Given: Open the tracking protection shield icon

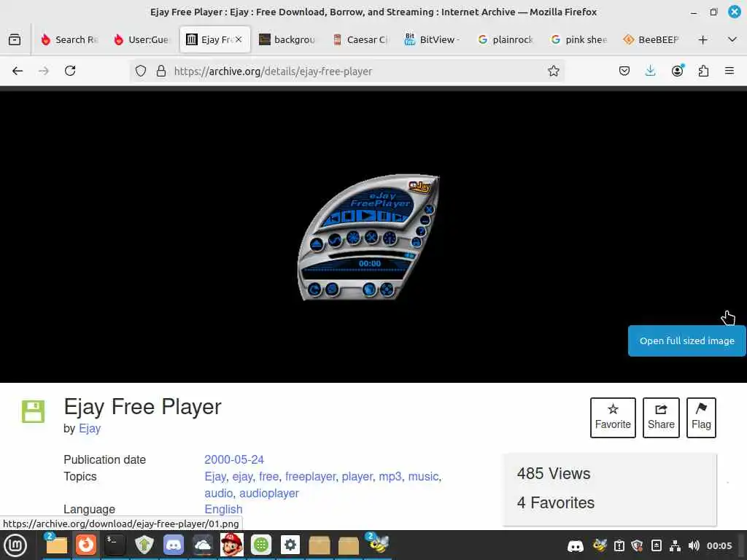Looking at the screenshot, I should tap(141, 71).
